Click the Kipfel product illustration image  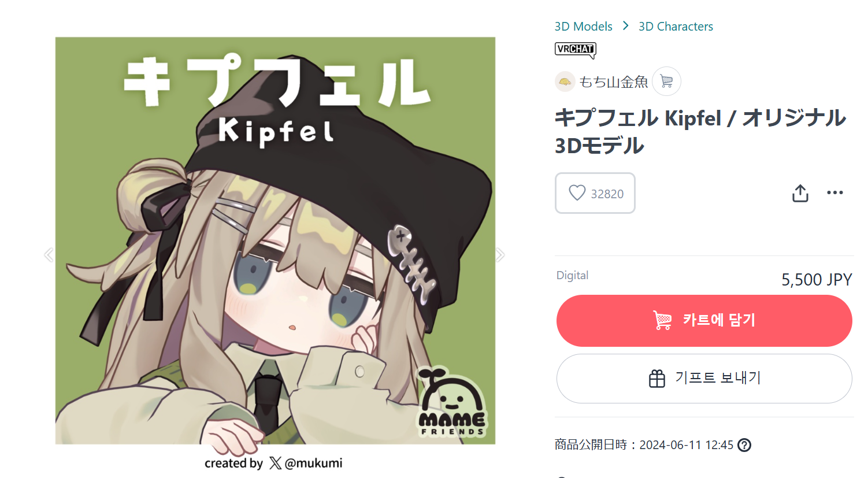pyautogui.click(x=275, y=241)
